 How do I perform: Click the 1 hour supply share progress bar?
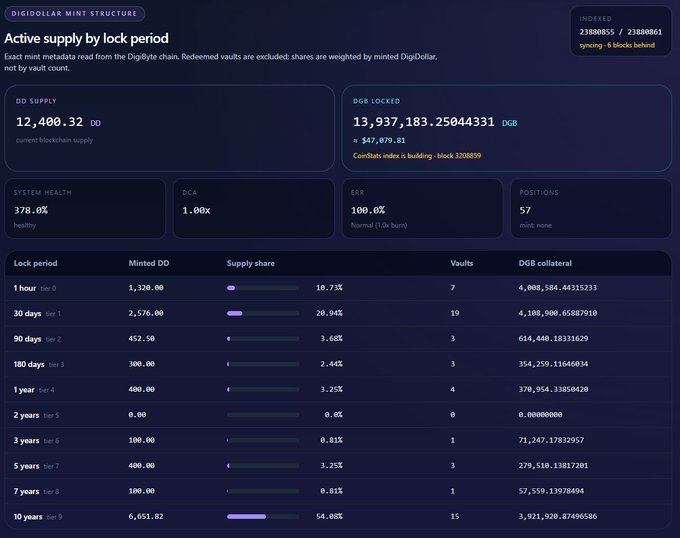pyautogui.click(x=263, y=288)
